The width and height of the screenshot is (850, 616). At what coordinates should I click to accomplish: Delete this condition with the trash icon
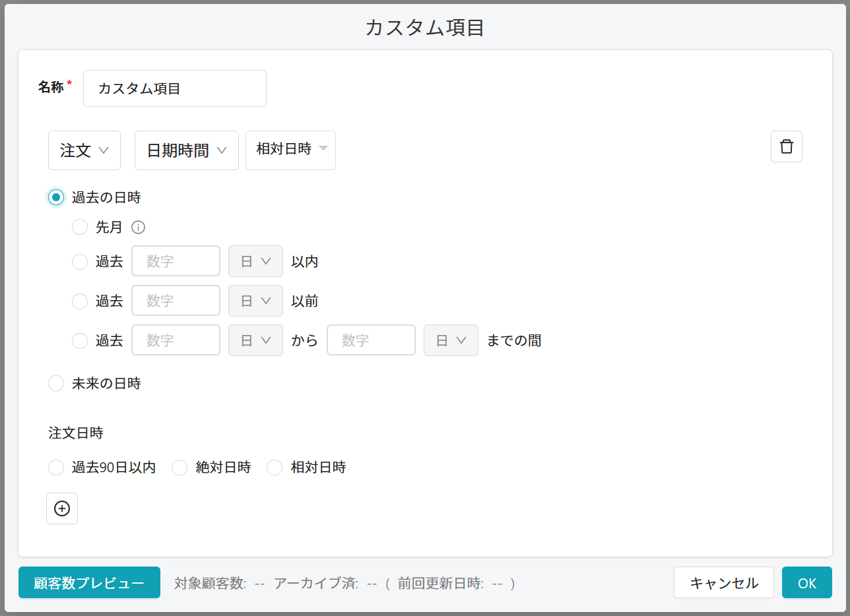click(x=786, y=146)
